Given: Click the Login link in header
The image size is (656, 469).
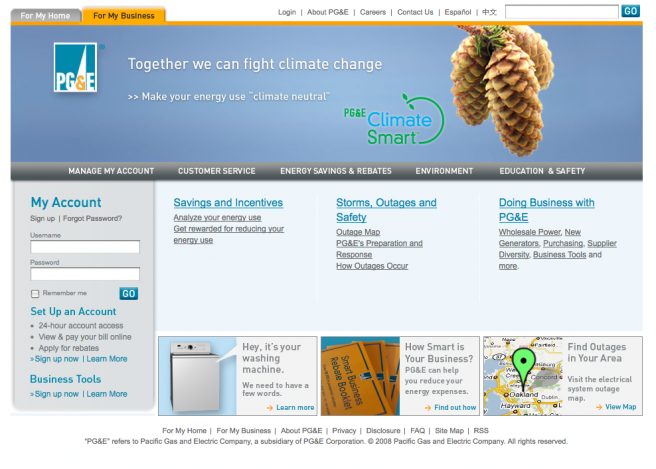Looking at the screenshot, I should pos(287,12).
